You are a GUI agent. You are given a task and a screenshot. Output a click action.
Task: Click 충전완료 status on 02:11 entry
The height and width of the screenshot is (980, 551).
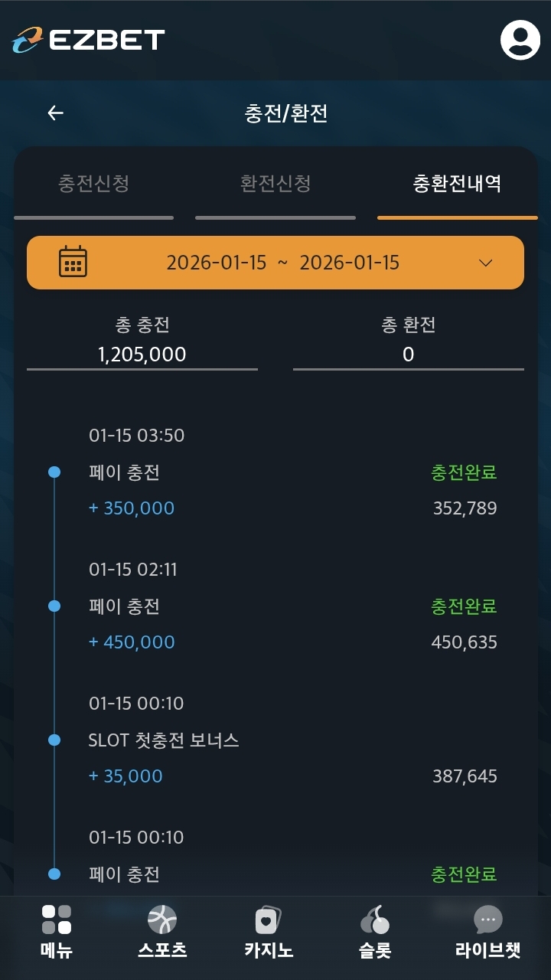click(x=464, y=606)
